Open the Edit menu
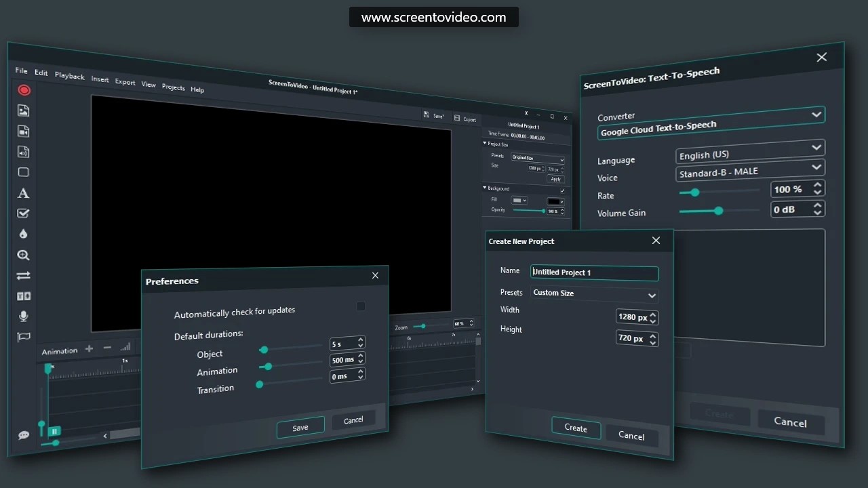Screen dimensions: 868x488 click(41, 73)
